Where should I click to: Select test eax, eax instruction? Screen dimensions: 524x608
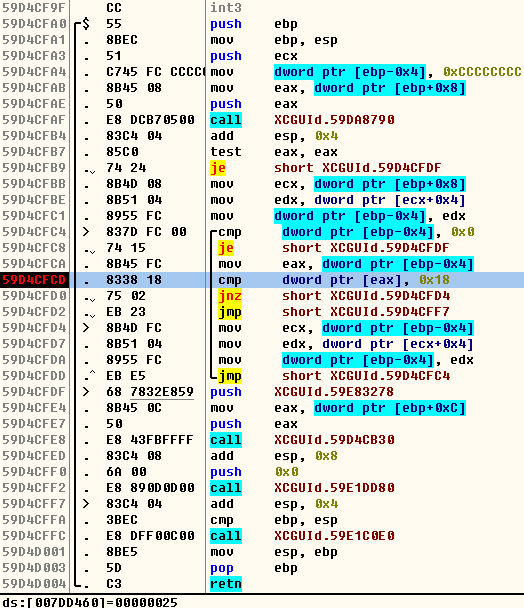(x=274, y=152)
